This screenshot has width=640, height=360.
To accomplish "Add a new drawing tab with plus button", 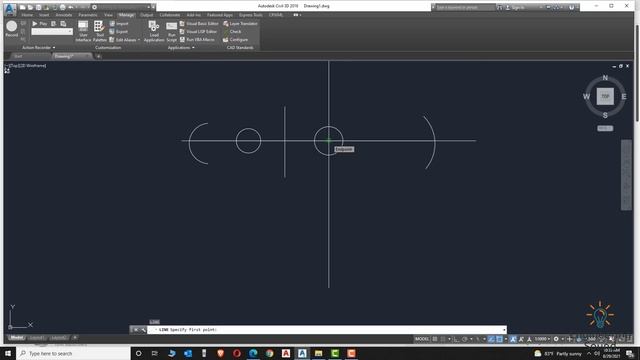I will click(x=98, y=56).
